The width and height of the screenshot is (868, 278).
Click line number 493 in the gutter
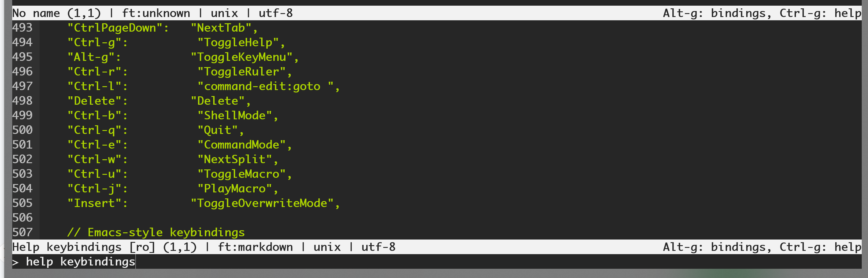22,28
